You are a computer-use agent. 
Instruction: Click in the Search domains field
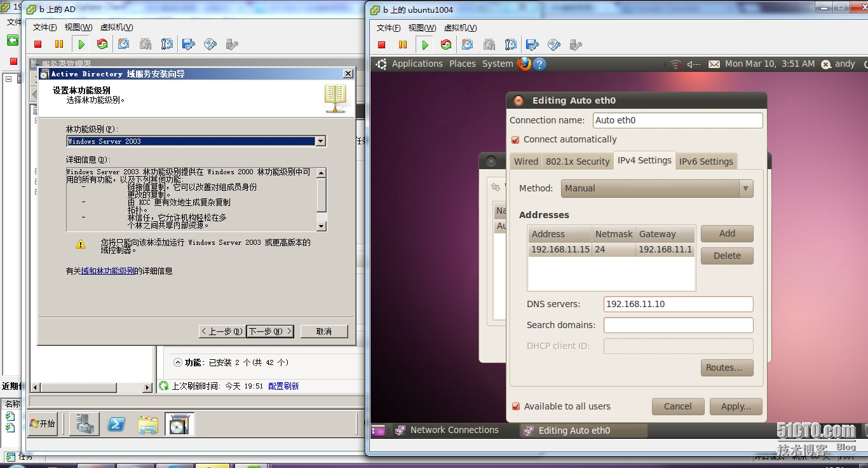[678, 325]
